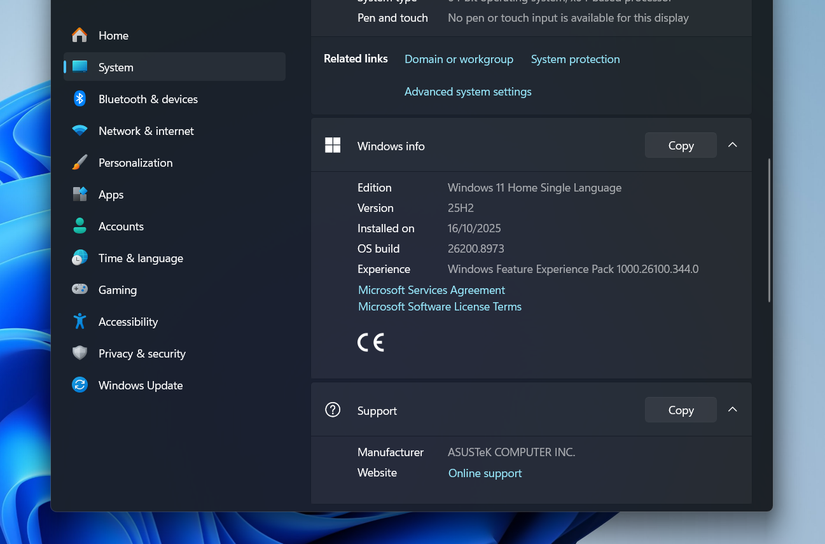Click the Home house icon
This screenshot has width=825, height=544.
79,35
